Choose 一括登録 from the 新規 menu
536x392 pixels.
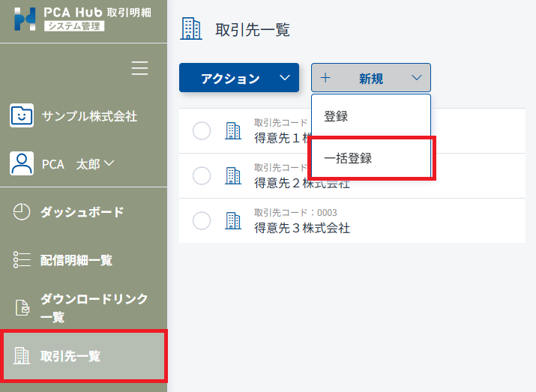click(x=349, y=158)
